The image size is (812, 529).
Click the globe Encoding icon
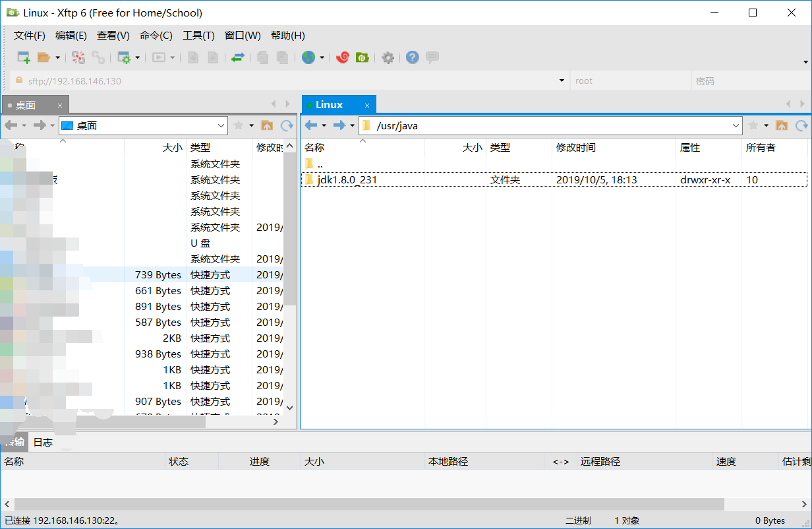pyautogui.click(x=308, y=57)
